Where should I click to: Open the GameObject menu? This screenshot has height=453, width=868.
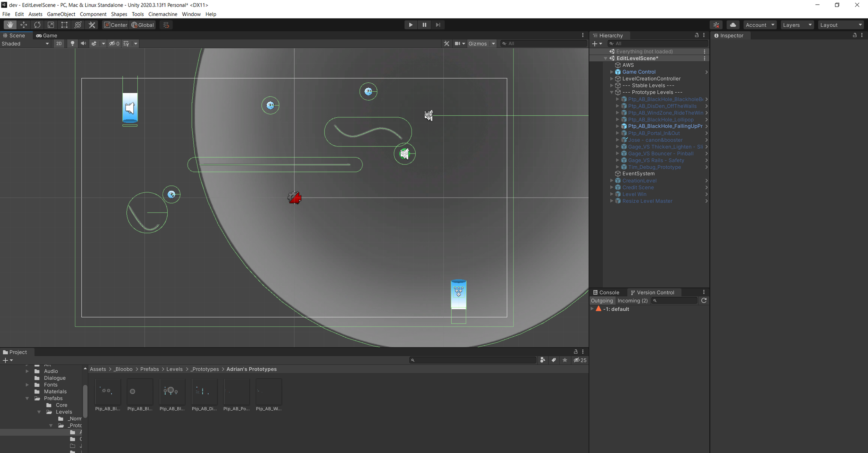61,14
